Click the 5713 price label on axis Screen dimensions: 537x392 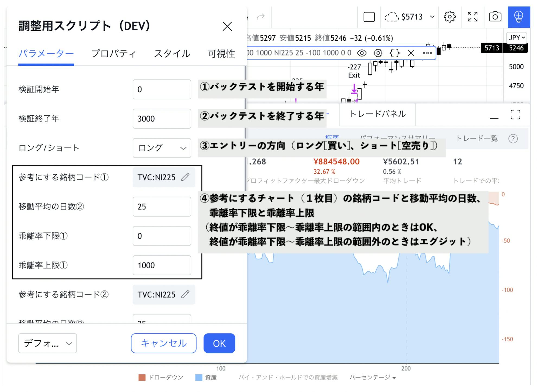(x=492, y=48)
